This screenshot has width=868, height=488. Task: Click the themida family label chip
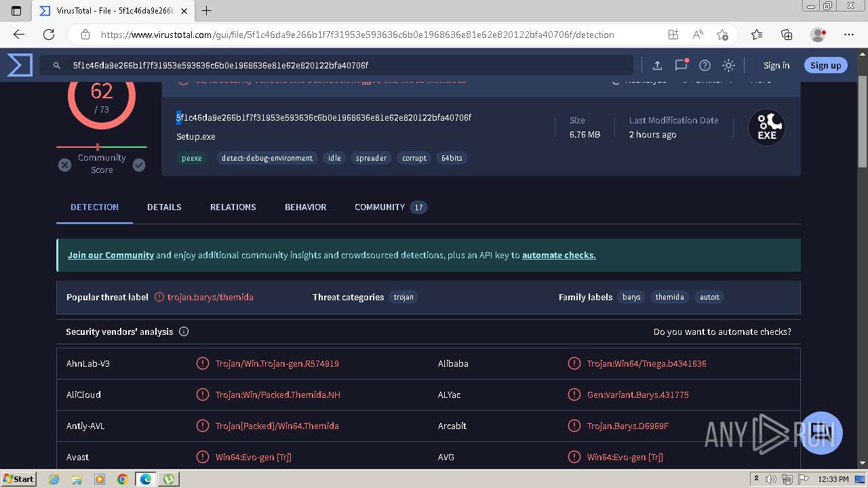(669, 297)
